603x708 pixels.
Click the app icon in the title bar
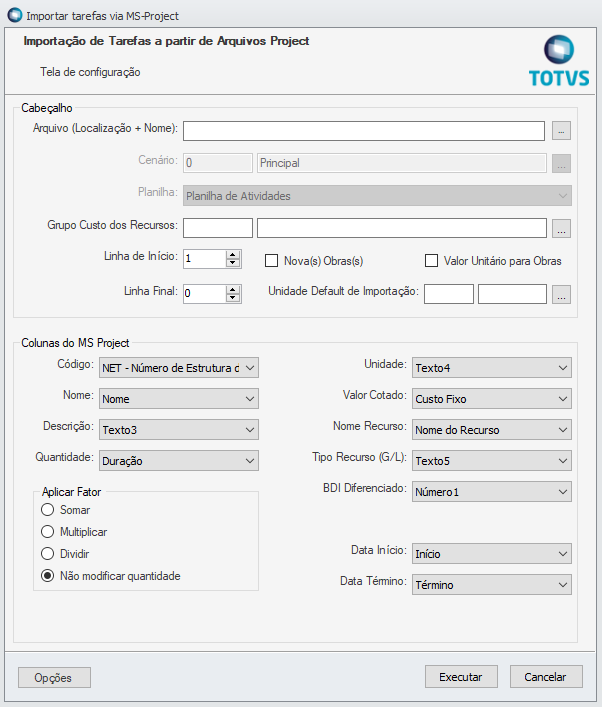pos(15,15)
